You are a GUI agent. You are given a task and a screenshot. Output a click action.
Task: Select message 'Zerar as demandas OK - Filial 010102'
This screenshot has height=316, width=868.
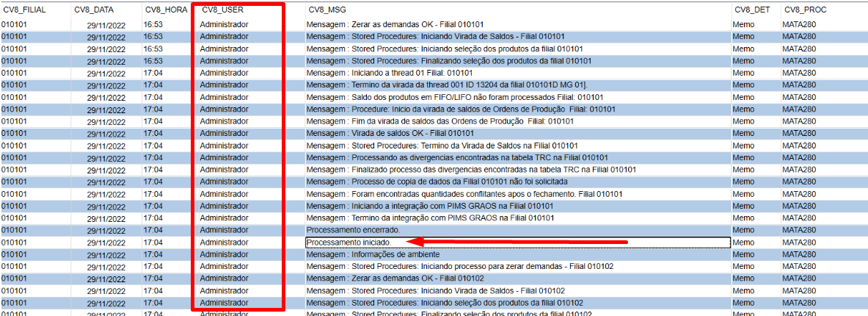(395, 279)
